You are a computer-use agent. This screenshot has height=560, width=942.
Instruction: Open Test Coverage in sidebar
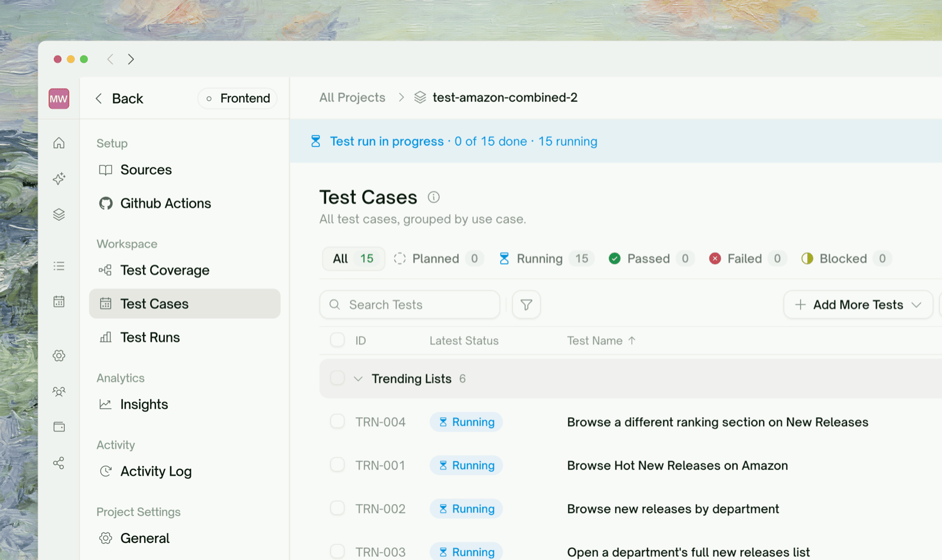185,271
